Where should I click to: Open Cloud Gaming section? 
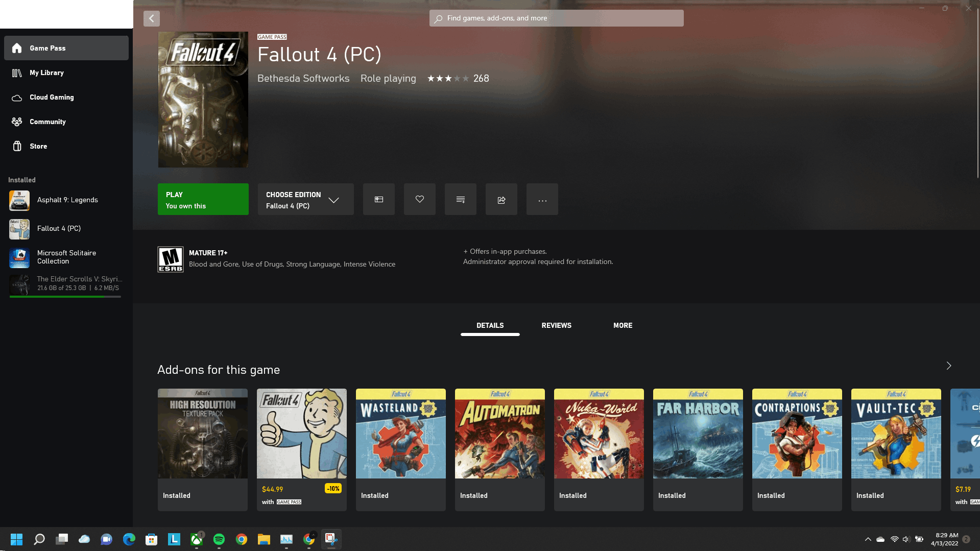coord(66,97)
